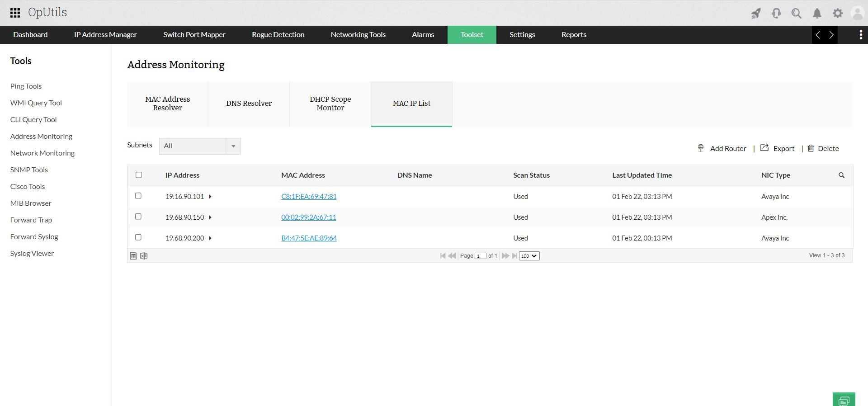Image resolution: width=868 pixels, height=406 pixels.
Task: Open the Subnets dropdown
Action: coord(200,146)
